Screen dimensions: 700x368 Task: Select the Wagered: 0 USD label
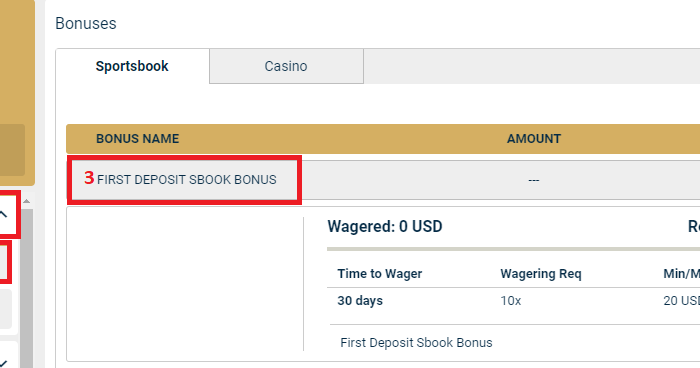coord(385,226)
